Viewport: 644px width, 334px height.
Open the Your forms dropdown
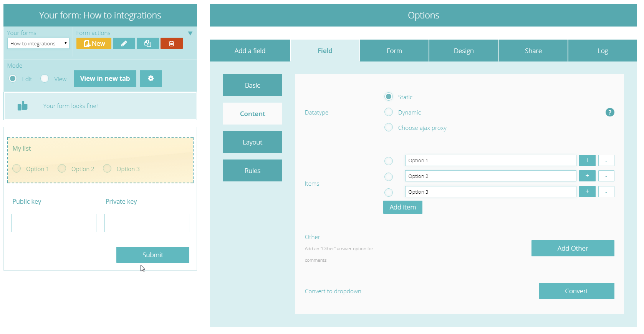coord(38,43)
